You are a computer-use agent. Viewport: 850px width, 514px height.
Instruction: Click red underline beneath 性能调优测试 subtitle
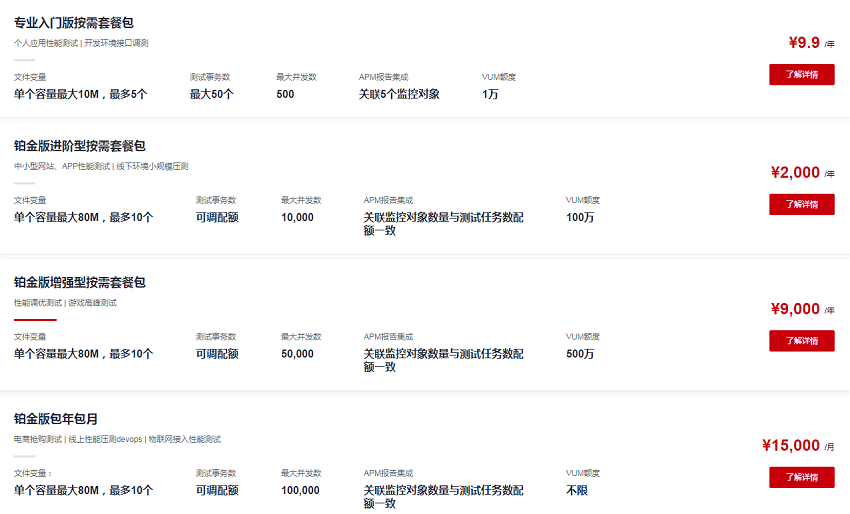coord(35,320)
